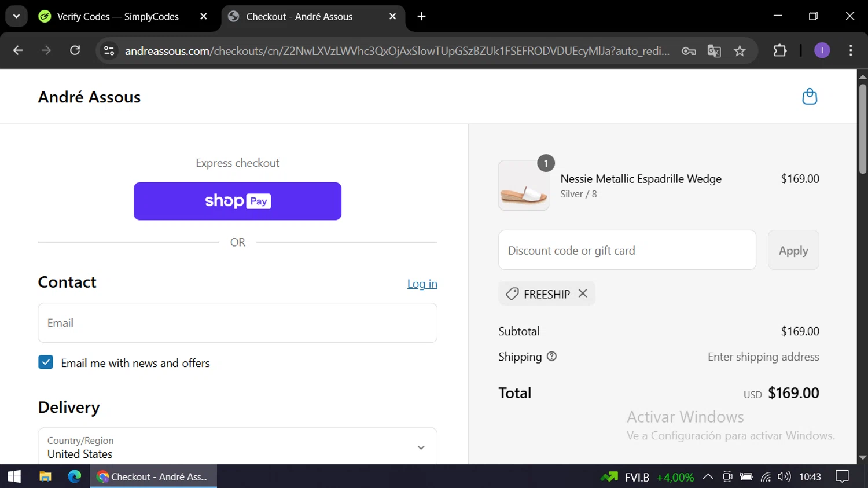Bookmark this page with the star icon
This screenshot has height=488, width=868.
point(740,51)
